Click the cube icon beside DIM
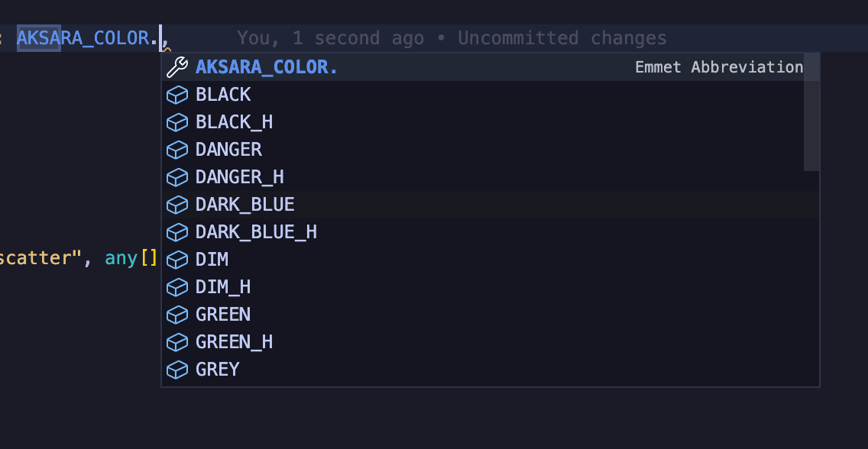The width and height of the screenshot is (868, 449). [177, 260]
